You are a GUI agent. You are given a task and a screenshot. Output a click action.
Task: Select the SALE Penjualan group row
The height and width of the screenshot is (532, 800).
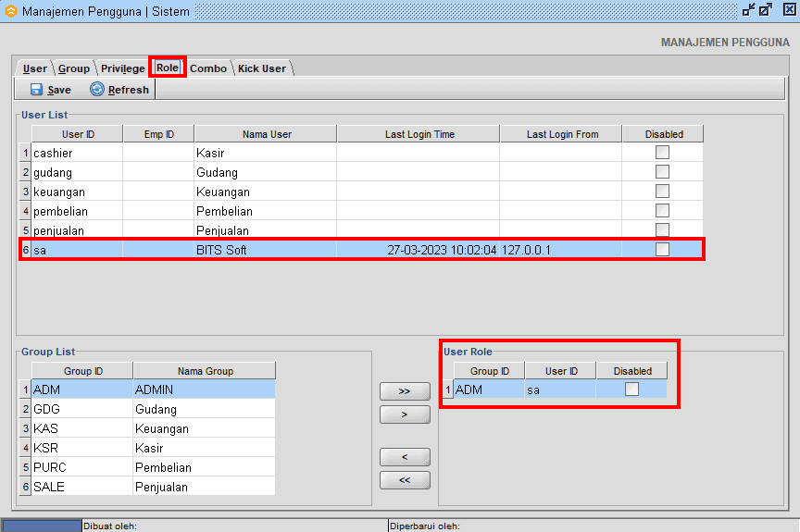tap(148, 487)
